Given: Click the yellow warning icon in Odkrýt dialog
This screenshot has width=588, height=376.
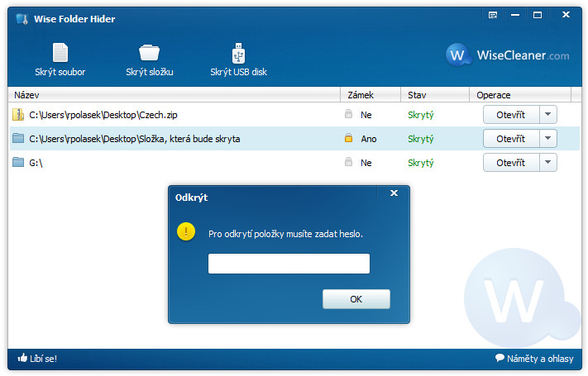Looking at the screenshot, I should (x=186, y=231).
